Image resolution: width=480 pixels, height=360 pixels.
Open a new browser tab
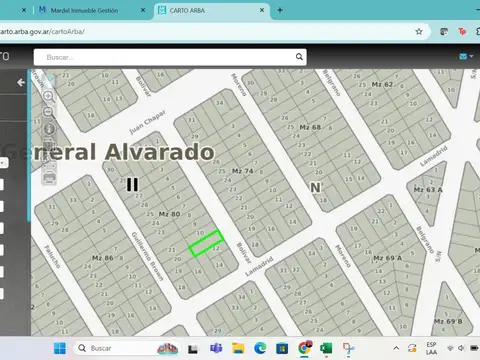point(280,10)
